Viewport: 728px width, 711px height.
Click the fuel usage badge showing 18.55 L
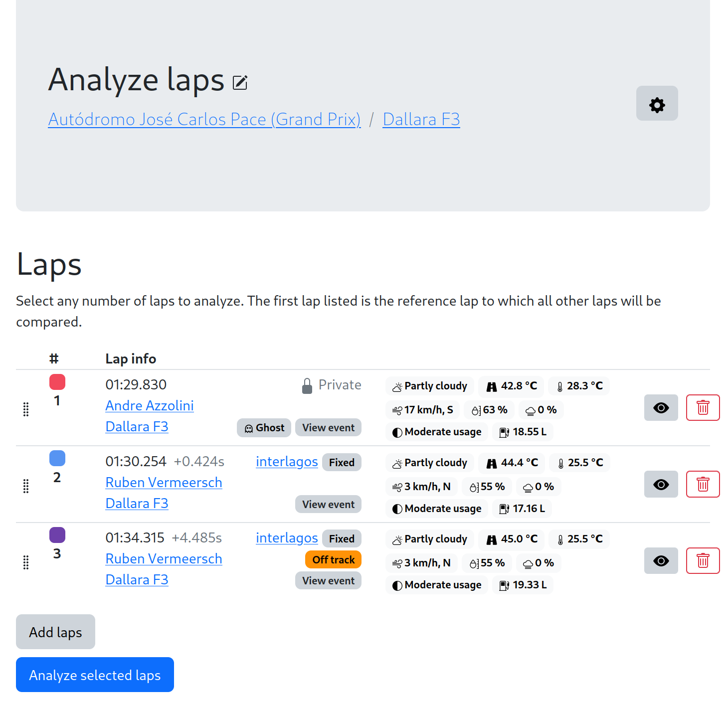(522, 432)
